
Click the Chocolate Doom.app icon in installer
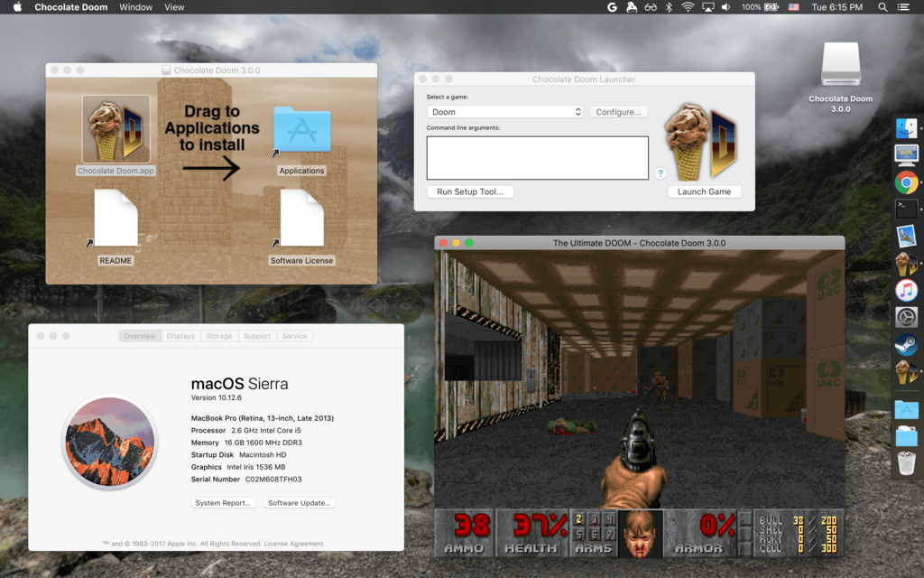[x=115, y=130]
